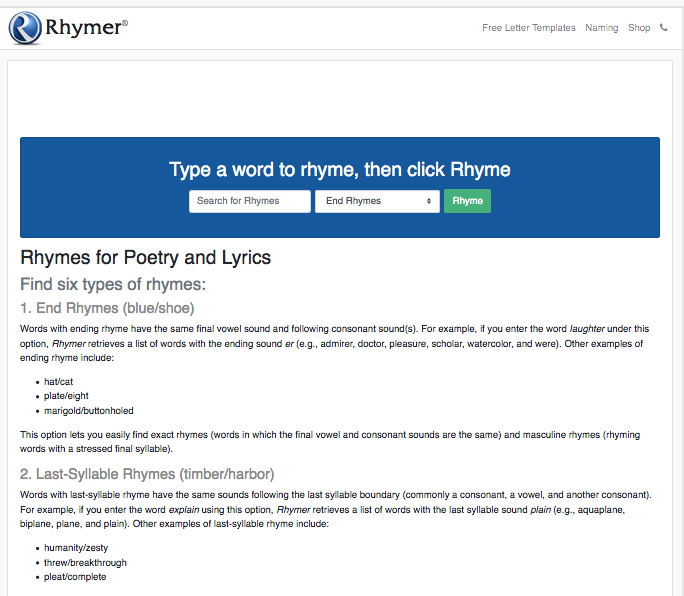This screenshot has width=684, height=596.
Task: Click the 'humanity/zesty' list item
Action: click(76, 548)
